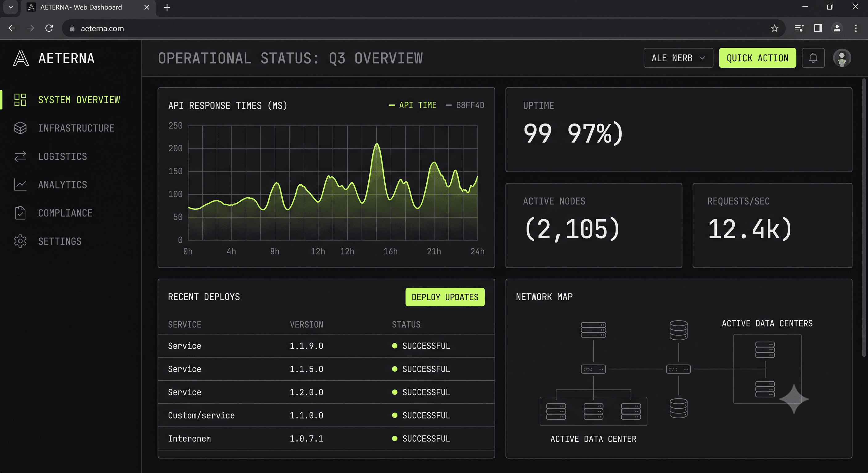Click the Quick Action button

[x=757, y=58]
